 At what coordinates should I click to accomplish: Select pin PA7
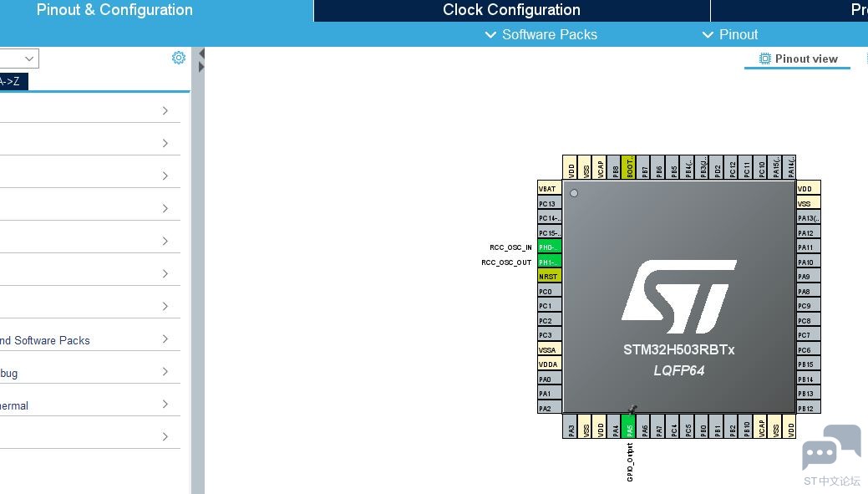659,426
